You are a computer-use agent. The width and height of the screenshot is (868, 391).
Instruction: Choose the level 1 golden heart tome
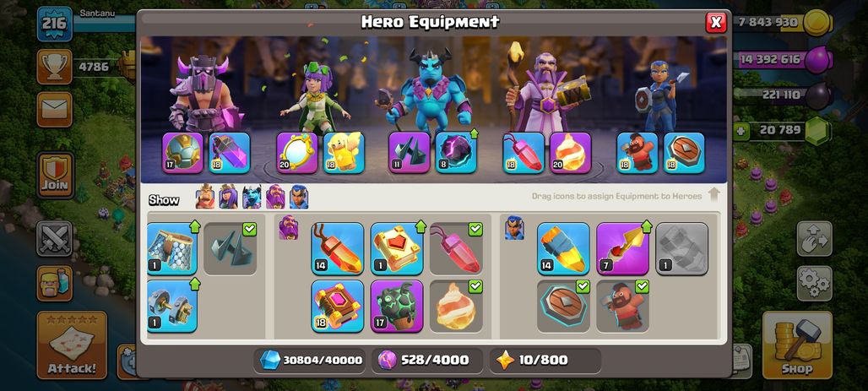pyautogui.click(x=397, y=248)
